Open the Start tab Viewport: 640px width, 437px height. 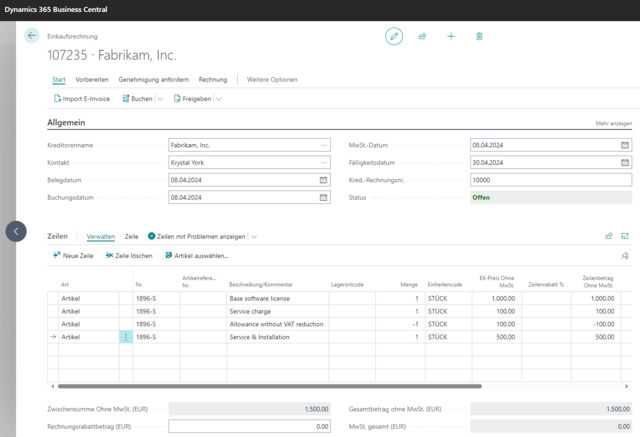click(59, 80)
